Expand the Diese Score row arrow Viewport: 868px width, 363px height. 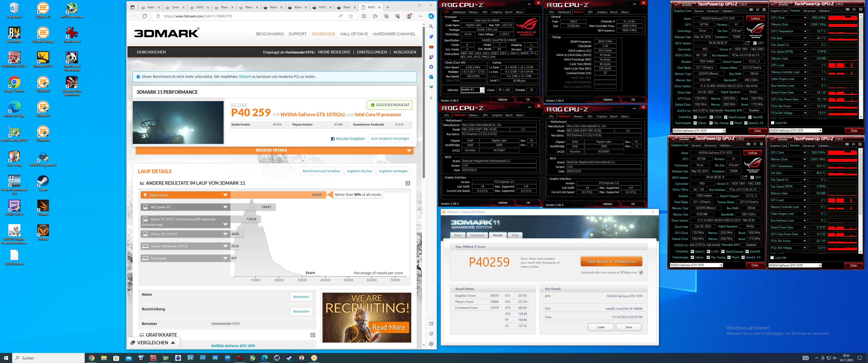click(x=225, y=195)
